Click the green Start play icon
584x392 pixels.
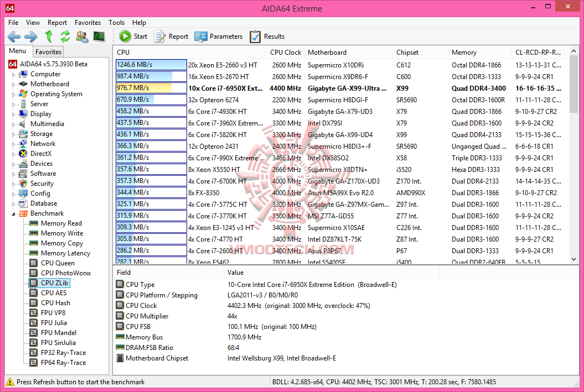click(x=125, y=36)
